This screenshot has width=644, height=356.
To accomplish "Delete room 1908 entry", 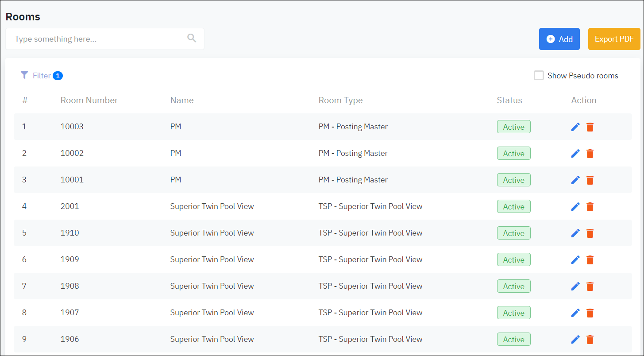I will (x=590, y=286).
